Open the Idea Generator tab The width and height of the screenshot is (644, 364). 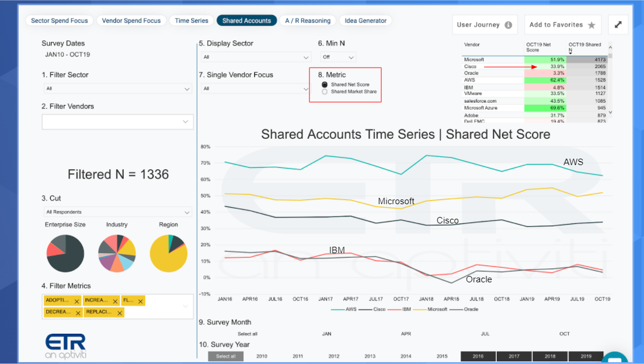tap(365, 20)
